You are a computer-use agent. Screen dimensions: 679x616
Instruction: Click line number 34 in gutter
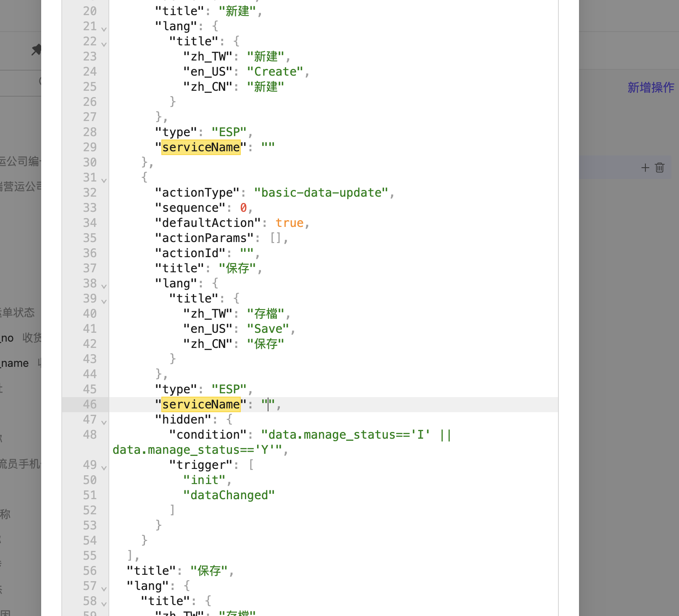pyautogui.click(x=89, y=223)
